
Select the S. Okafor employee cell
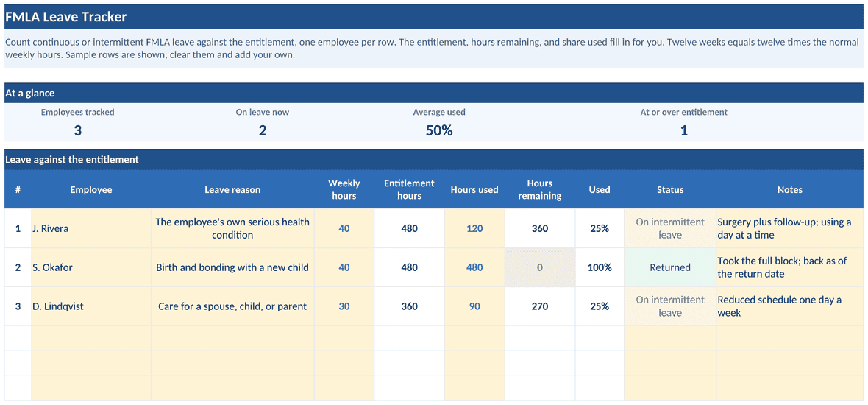click(x=91, y=267)
